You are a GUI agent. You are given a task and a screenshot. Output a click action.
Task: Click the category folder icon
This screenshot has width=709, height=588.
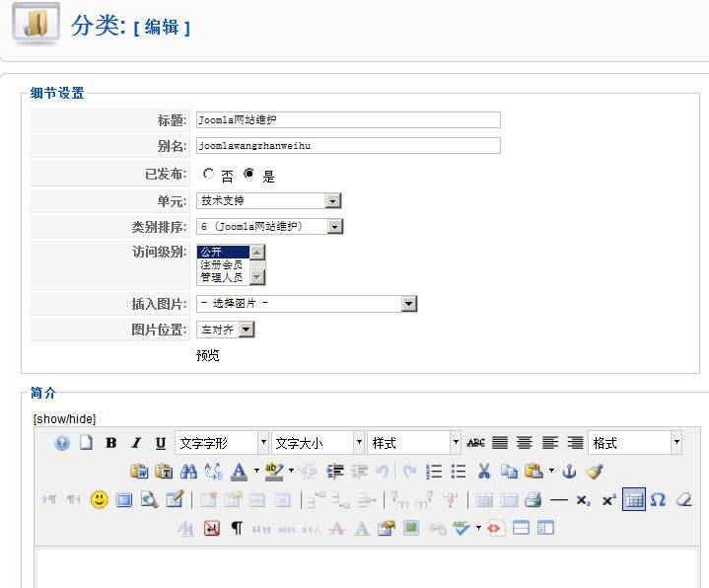(35, 23)
